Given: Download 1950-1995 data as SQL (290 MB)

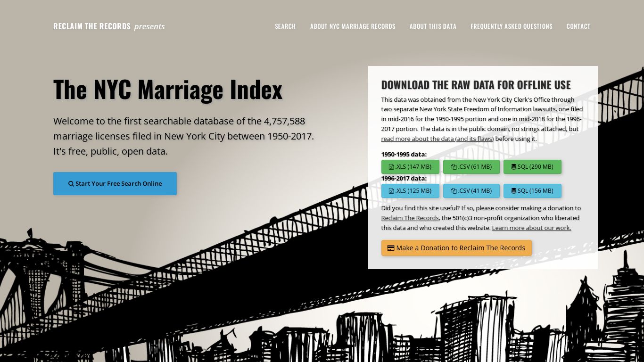Looking at the screenshot, I should pos(532,167).
